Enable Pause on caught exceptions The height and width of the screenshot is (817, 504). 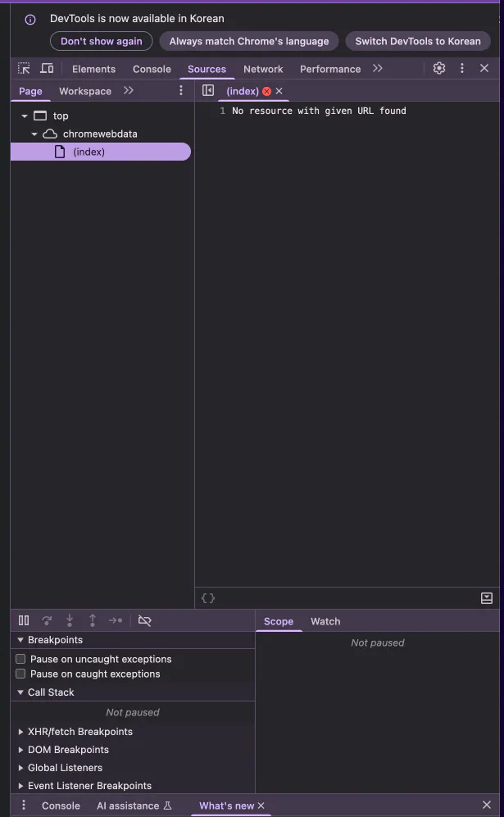point(20,674)
